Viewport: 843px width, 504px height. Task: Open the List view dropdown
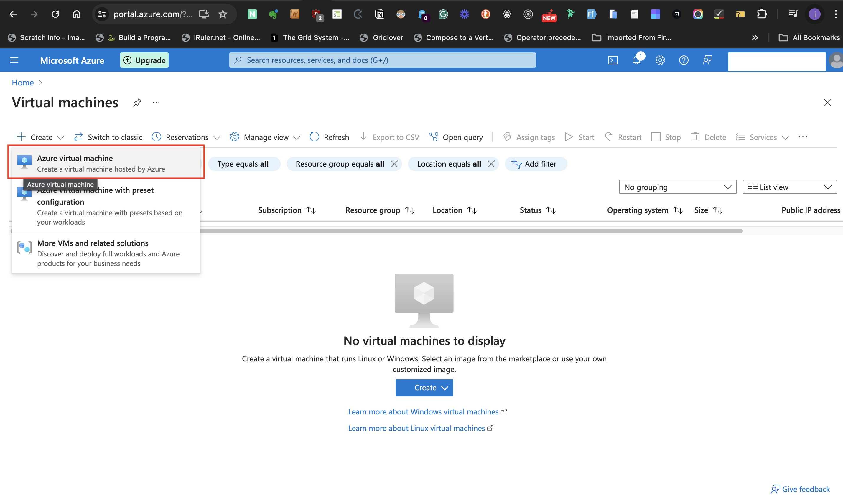pos(789,187)
